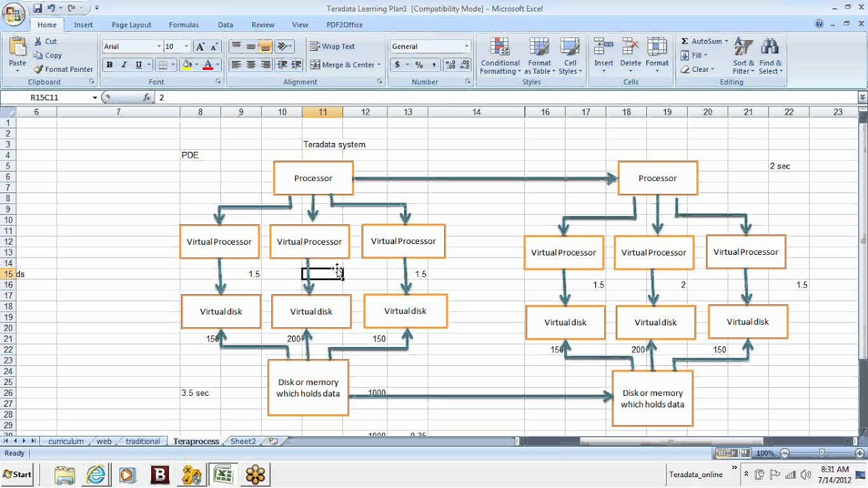Screen dimensions: 868x488
Task: Open the Orientation text rotation tool
Action: click(284, 47)
